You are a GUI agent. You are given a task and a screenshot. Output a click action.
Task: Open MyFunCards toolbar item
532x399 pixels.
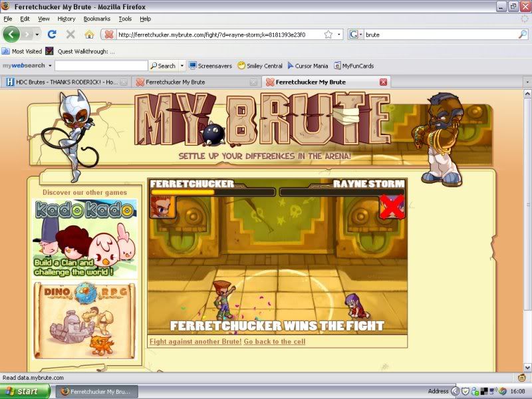point(354,66)
